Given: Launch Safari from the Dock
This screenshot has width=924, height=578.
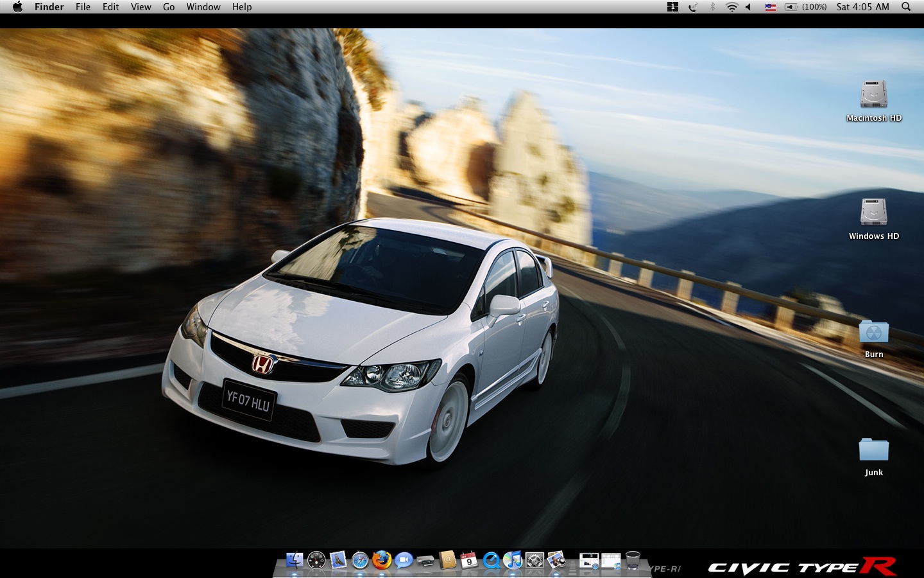Looking at the screenshot, I should click(360, 560).
